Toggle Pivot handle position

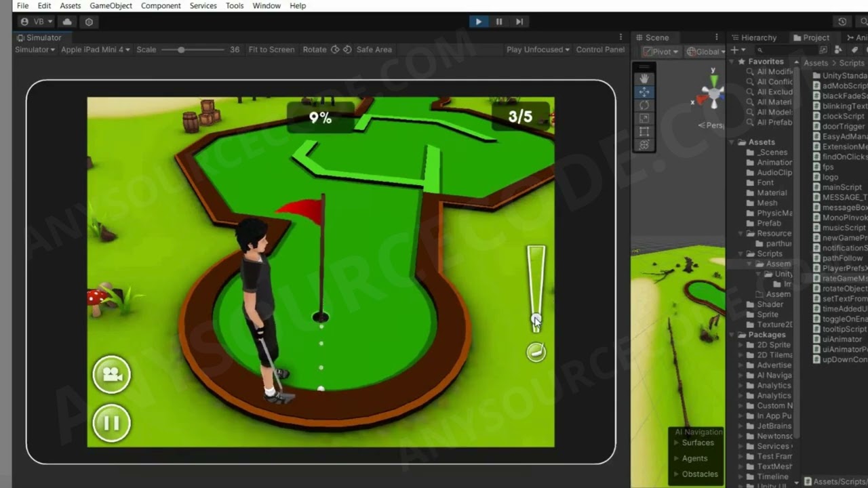(x=661, y=52)
